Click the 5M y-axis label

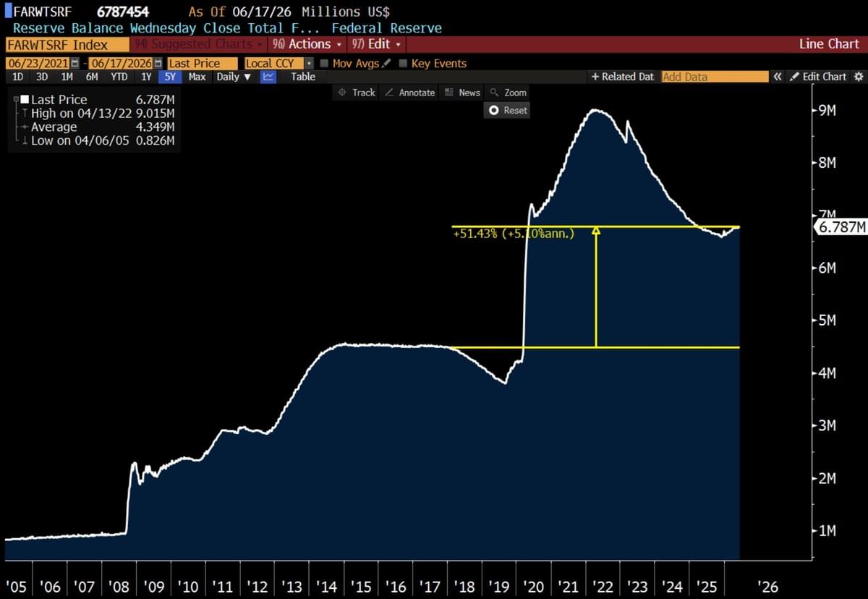(827, 320)
